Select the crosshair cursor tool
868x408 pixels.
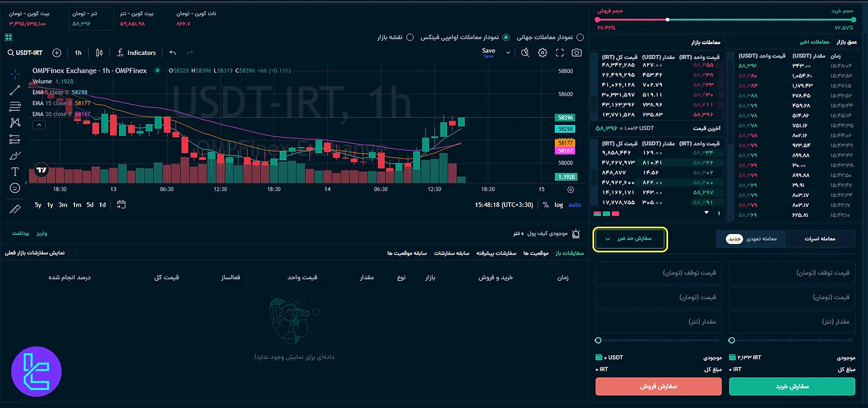(15, 73)
